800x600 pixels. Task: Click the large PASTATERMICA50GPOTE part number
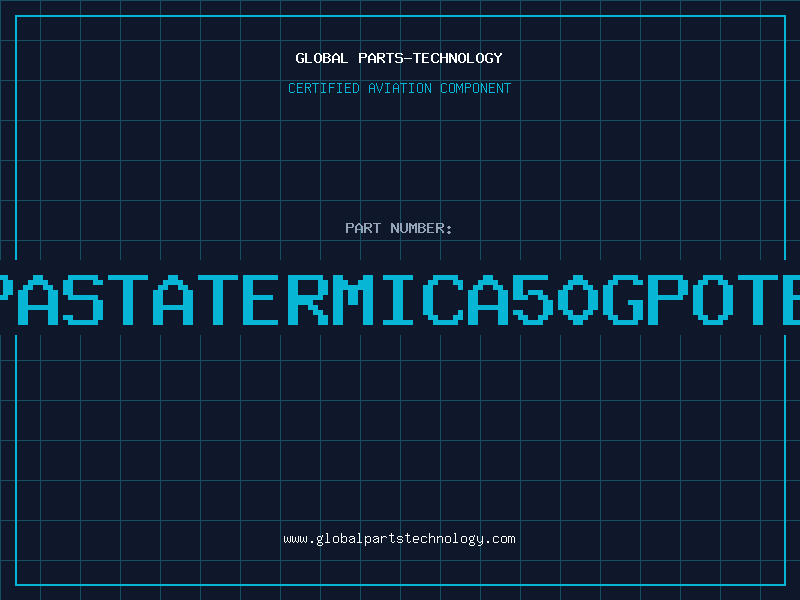(400, 299)
